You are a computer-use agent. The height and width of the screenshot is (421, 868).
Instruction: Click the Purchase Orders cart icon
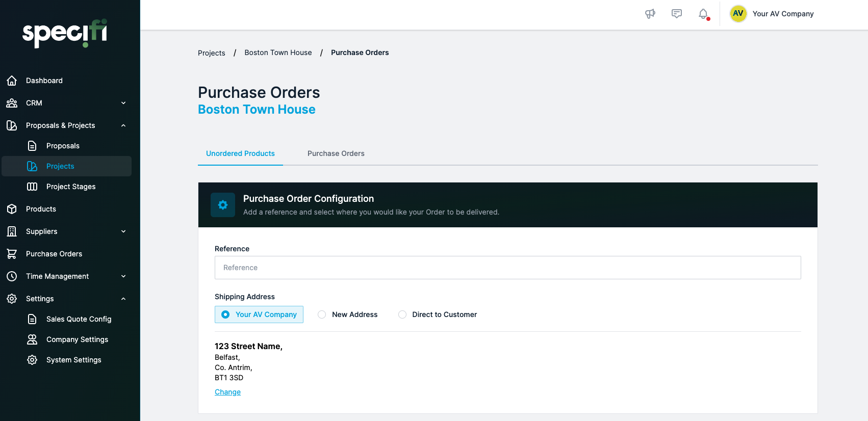tap(12, 254)
